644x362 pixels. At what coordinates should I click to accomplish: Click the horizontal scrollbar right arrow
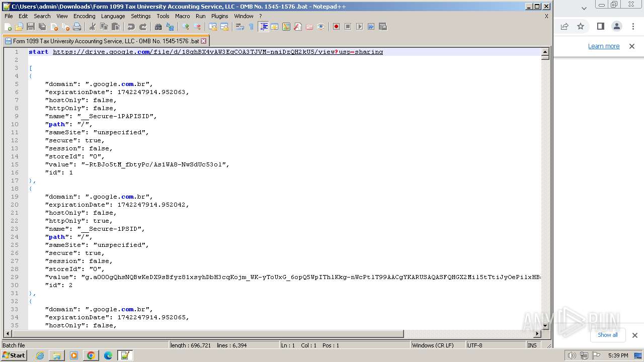pyautogui.click(x=537, y=334)
